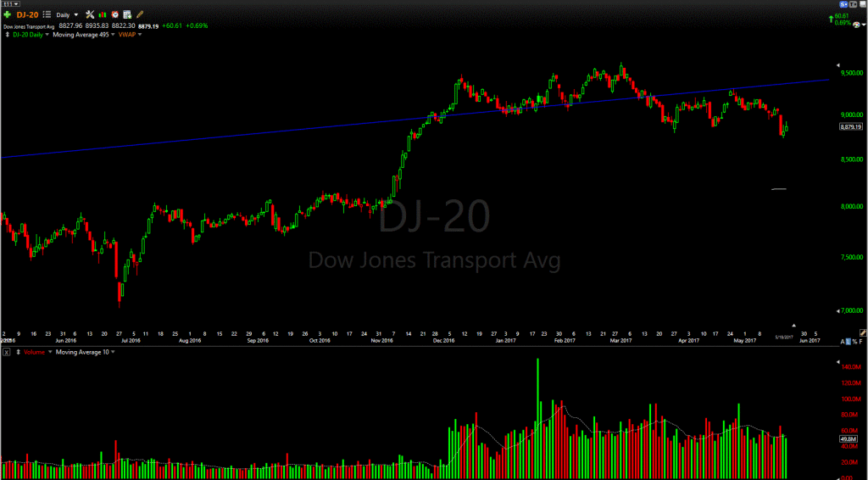Image resolution: width=868 pixels, height=480 pixels.
Task: Click the up-down arrows icon beside DJ-20 Daily
Action: pos(7,34)
